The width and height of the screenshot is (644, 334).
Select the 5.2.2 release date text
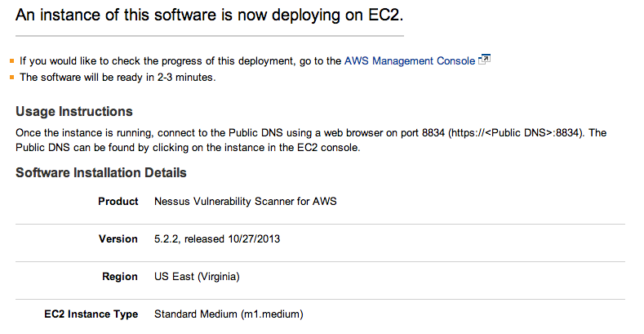pyautogui.click(x=217, y=238)
